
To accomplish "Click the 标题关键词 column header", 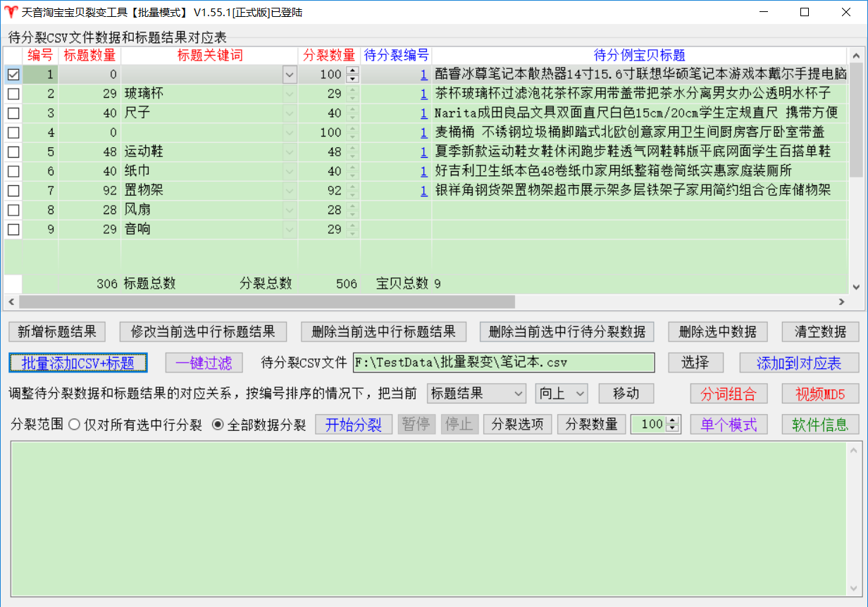I will click(x=209, y=56).
